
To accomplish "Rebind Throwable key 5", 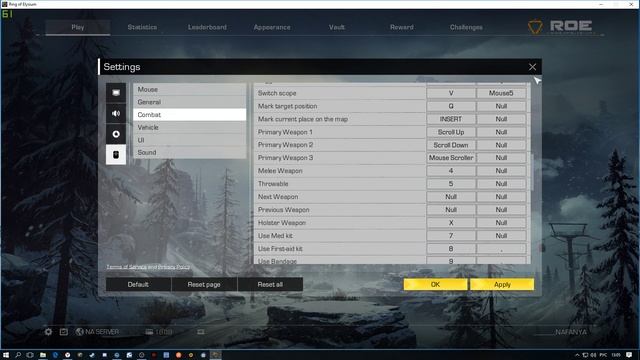I will click(x=451, y=184).
